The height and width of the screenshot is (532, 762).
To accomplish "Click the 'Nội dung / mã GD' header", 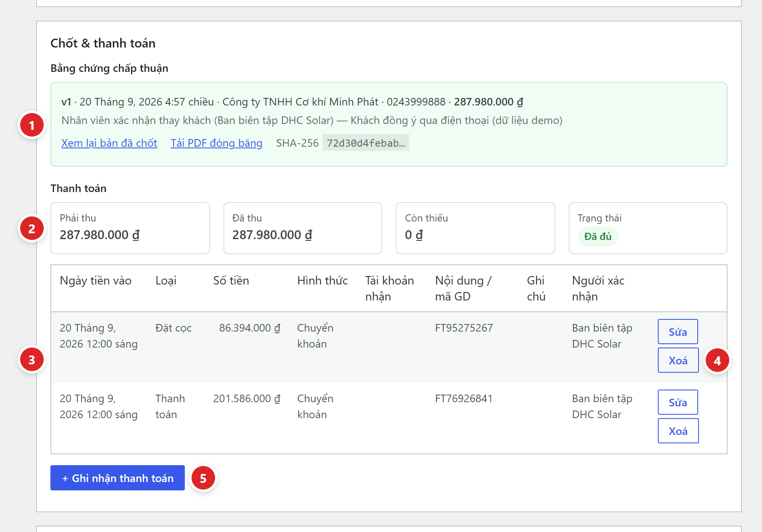I will [x=463, y=288].
